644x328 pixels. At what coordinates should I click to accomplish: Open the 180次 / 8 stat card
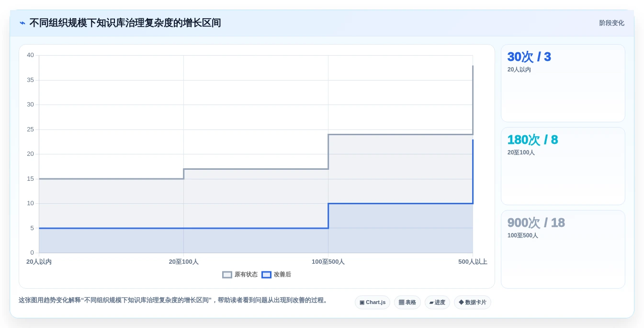tap(563, 166)
